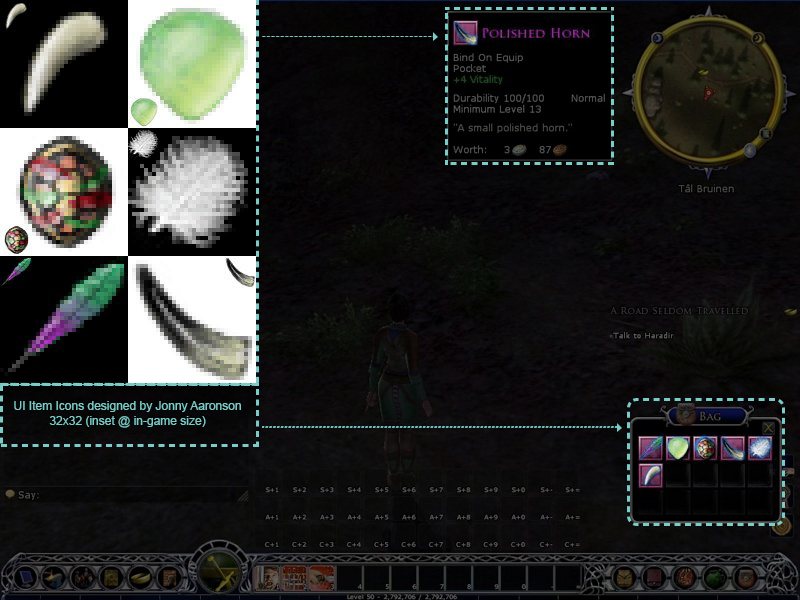Click the copper coin in Worth row

pyautogui.click(x=560, y=149)
